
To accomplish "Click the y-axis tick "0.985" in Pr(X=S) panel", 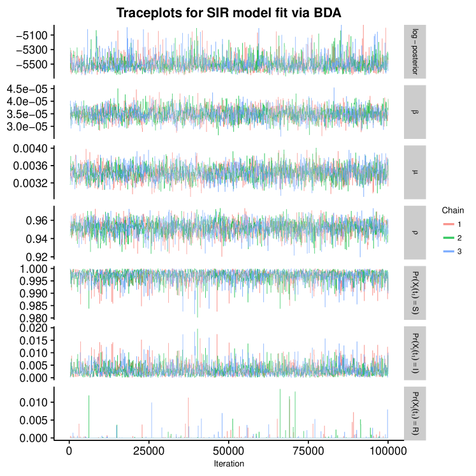I will [x=34, y=306].
